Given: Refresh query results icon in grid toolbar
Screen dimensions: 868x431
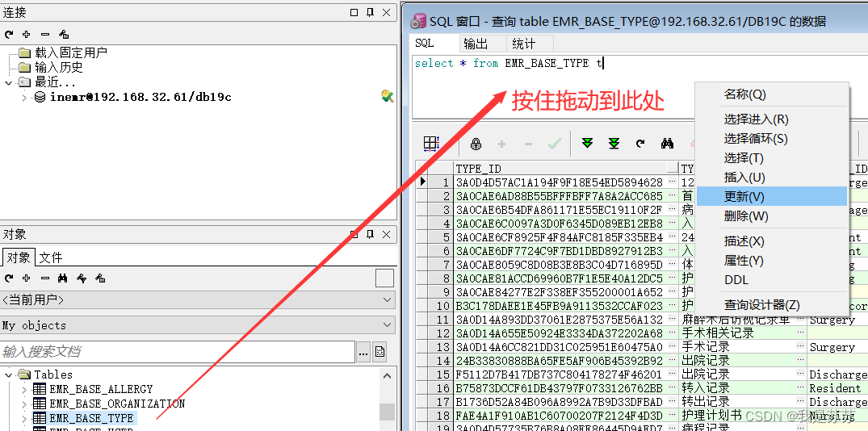Looking at the screenshot, I should [x=640, y=144].
